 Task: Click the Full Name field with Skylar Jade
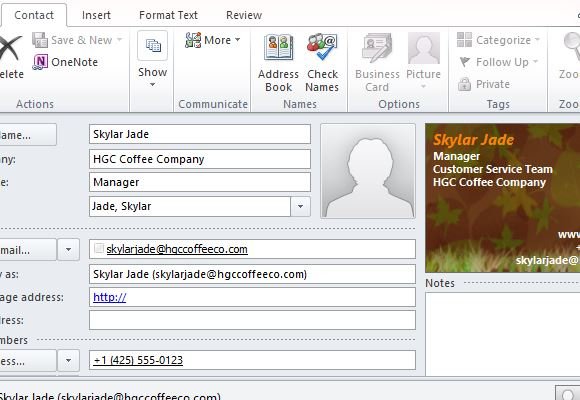click(x=200, y=134)
